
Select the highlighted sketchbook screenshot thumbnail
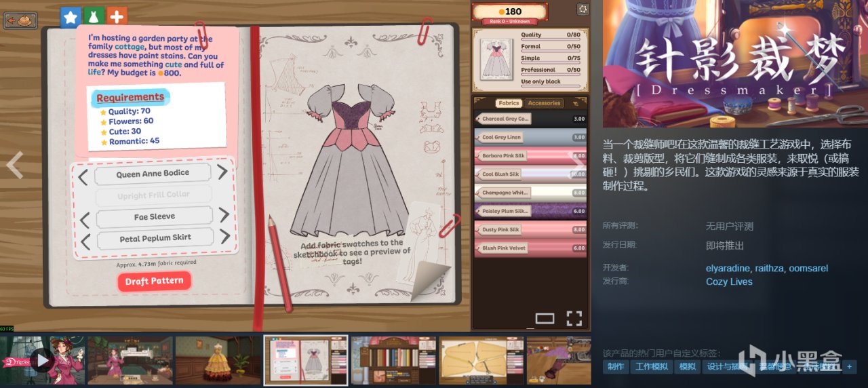(306, 360)
